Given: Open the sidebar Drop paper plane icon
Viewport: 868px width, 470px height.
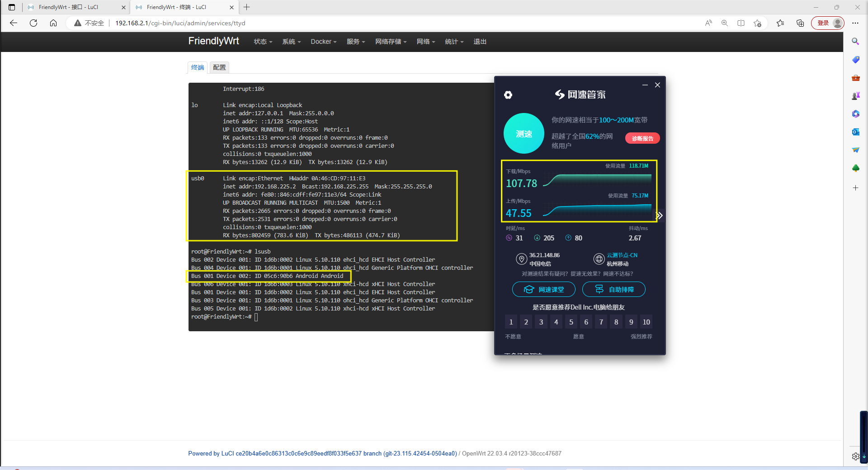Looking at the screenshot, I should (855, 150).
